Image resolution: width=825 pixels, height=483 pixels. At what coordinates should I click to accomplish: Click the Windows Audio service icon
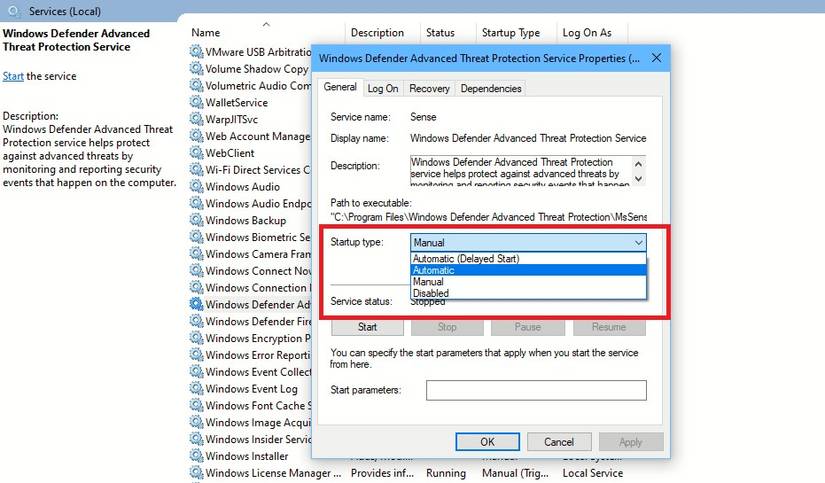[196, 186]
